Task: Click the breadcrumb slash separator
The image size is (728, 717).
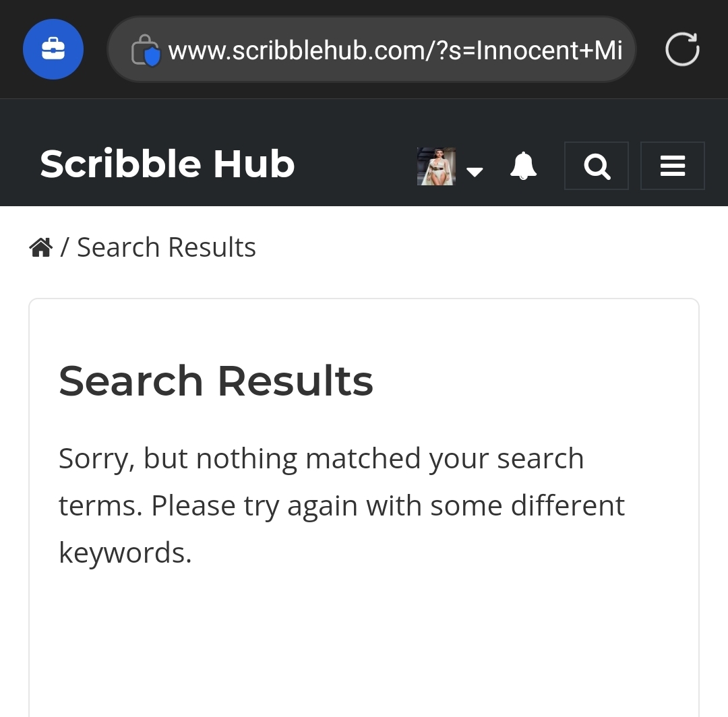Action: pos(64,247)
